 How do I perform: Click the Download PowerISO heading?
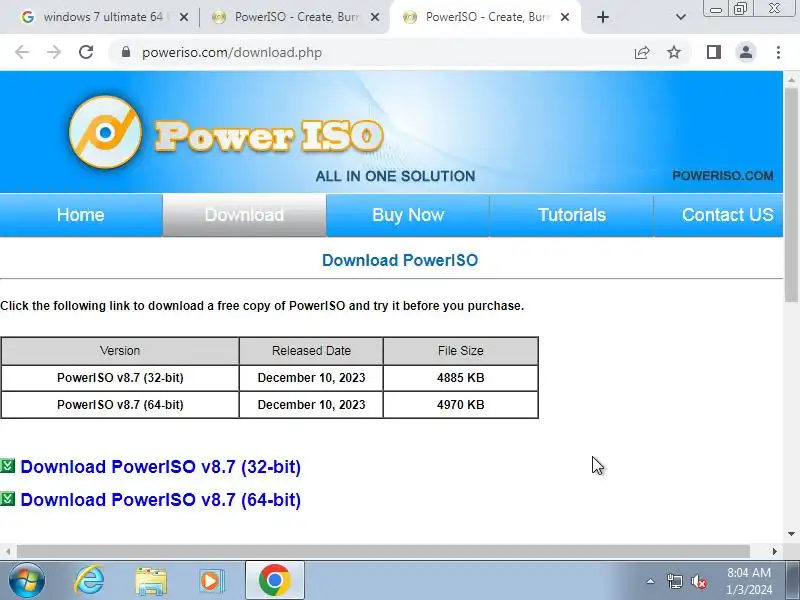tap(400, 260)
